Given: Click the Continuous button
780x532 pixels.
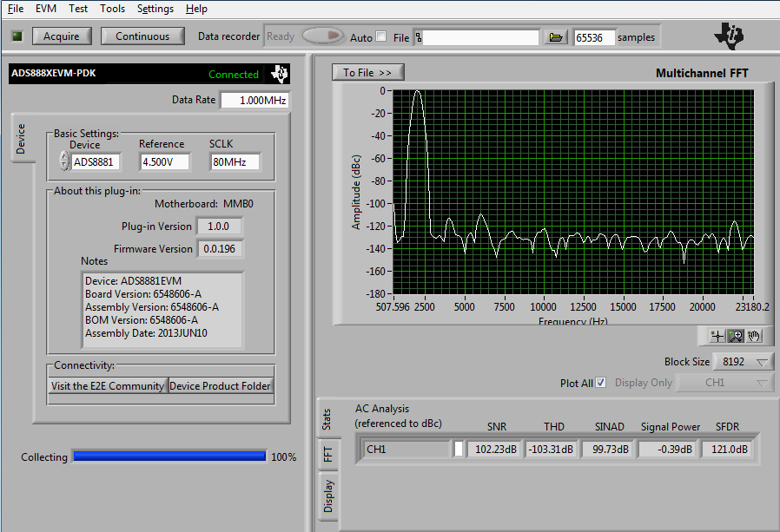Looking at the screenshot, I should [142, 36].
